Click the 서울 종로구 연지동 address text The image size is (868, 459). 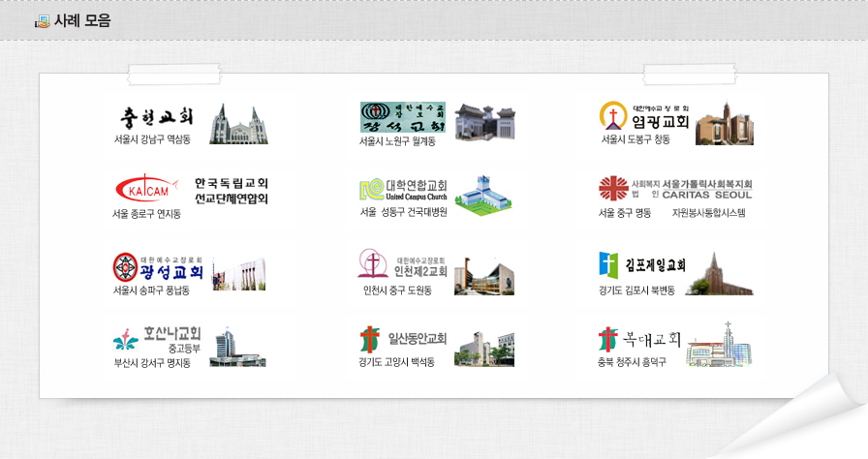pyautogui.click(x=146, y=214)
